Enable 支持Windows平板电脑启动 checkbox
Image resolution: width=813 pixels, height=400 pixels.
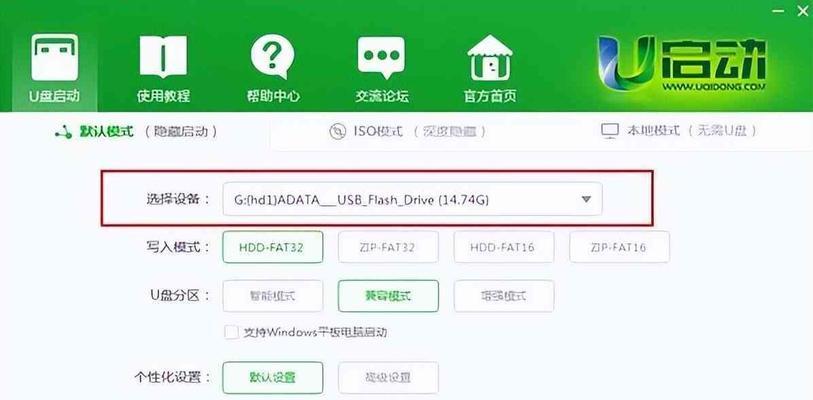click(x=231, y=332)
